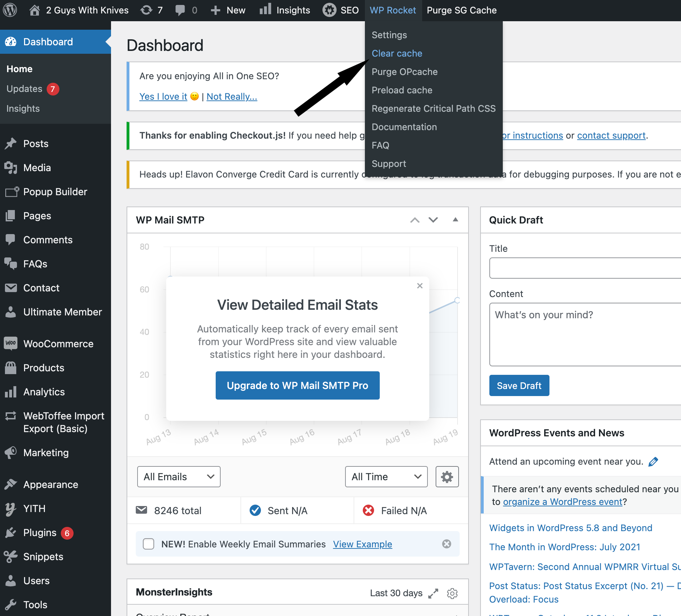Collapse WP Mail SMTP widget with triangle toggle
The height and width of the screenshot is (616, 681).
[455, 220]
